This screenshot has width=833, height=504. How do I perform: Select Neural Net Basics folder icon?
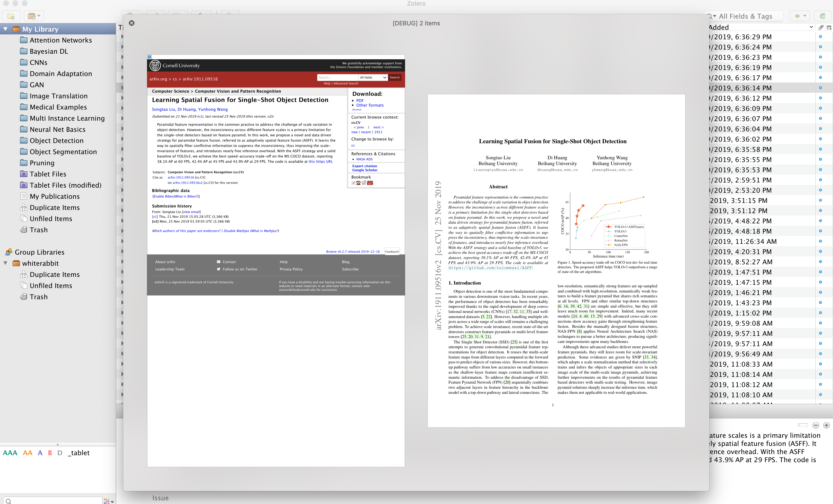tap(24, 129)
